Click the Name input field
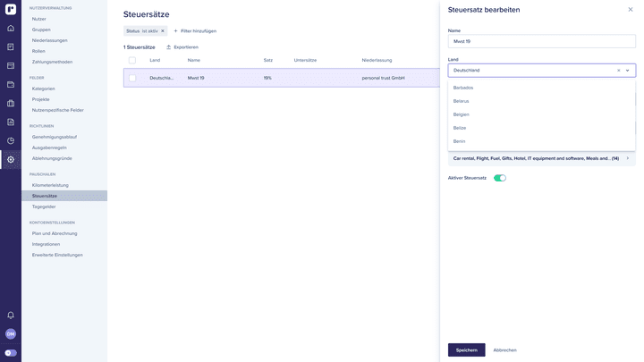Screen dimensions: 644x362 point(541,41)
